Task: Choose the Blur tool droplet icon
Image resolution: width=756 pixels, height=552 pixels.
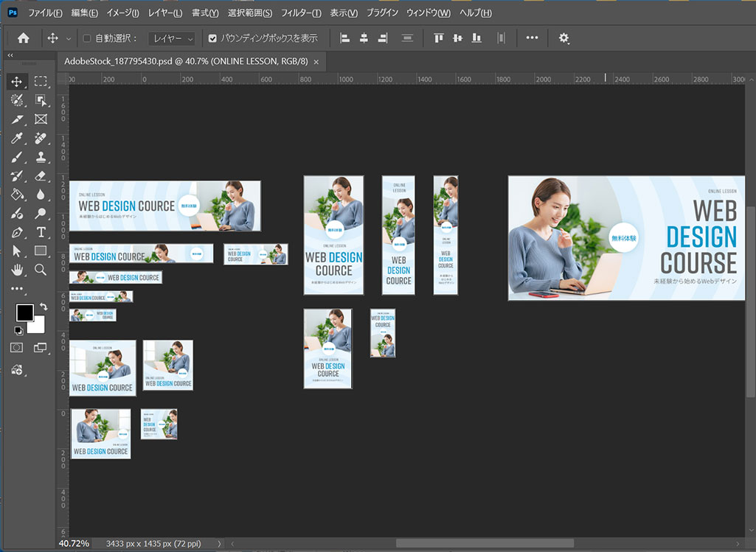Action: pyautogui.click(x=41, y=195)
